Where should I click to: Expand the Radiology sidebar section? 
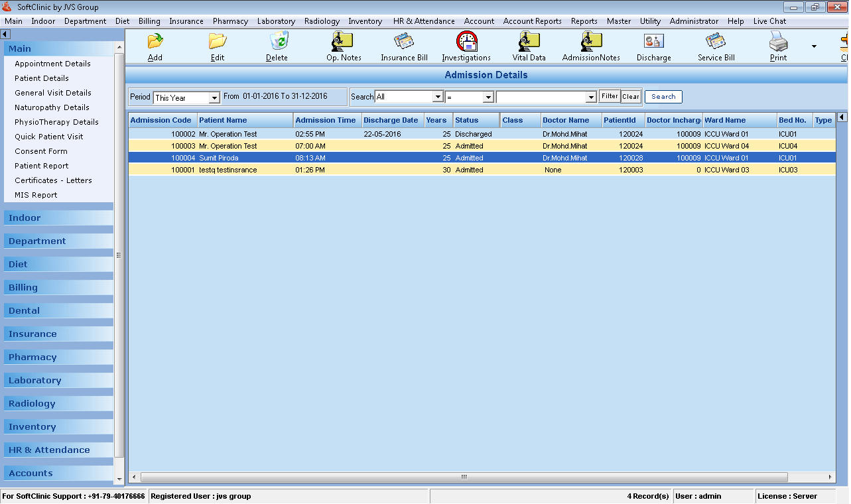[58, 403]
